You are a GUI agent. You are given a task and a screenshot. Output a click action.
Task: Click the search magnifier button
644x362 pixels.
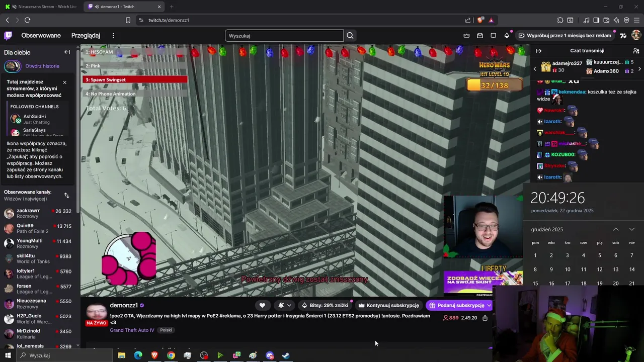350,36
